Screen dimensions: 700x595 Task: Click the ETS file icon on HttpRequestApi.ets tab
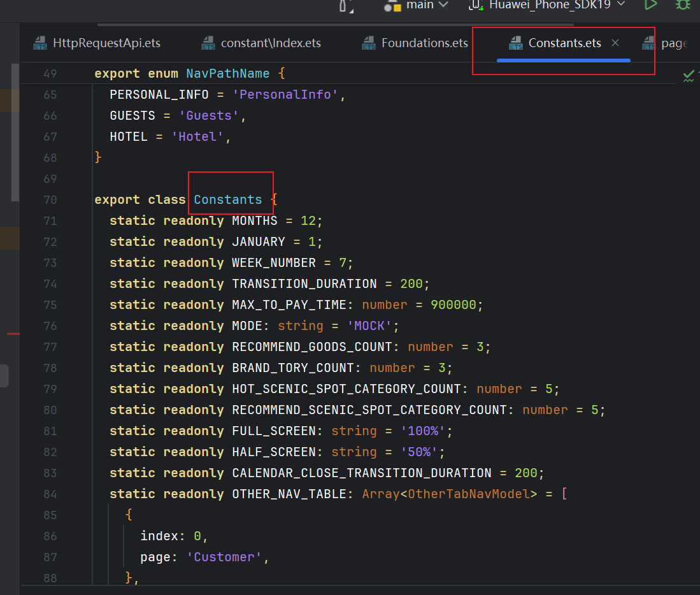click(41, 43)
